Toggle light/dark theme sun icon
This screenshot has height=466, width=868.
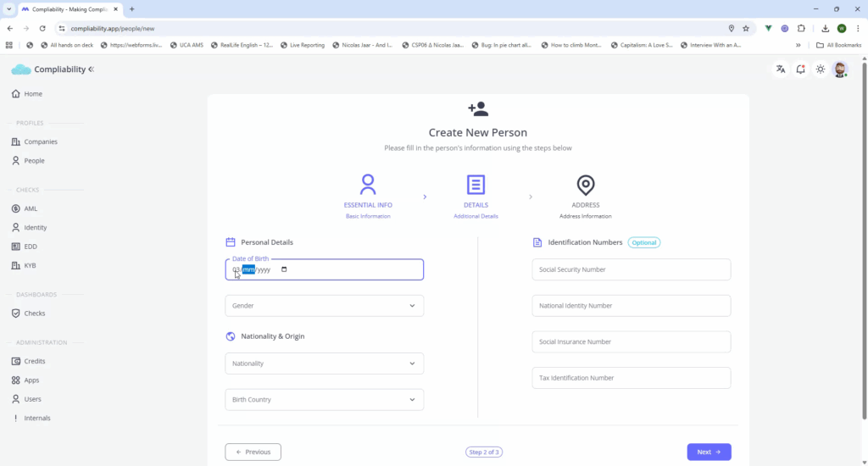click(821, 69)
